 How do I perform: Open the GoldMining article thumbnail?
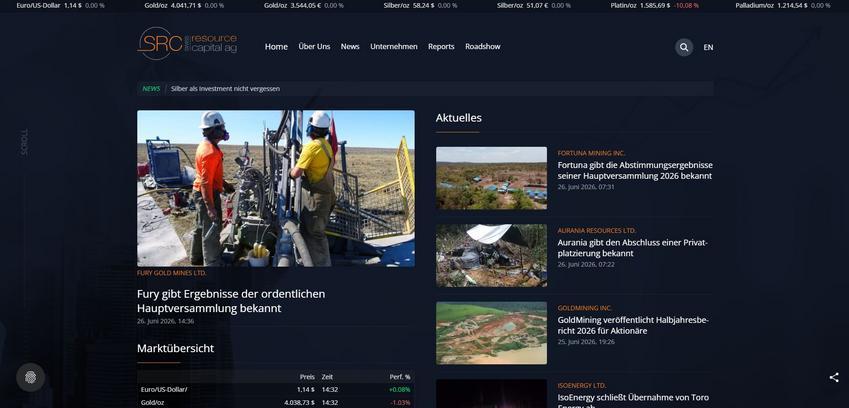coord(491,333)
